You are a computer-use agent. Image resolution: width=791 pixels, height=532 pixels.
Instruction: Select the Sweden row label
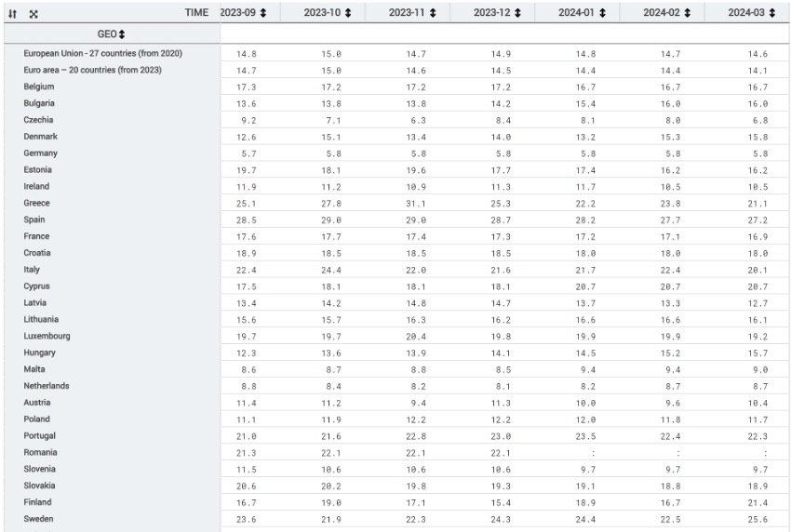pos(39,519)
